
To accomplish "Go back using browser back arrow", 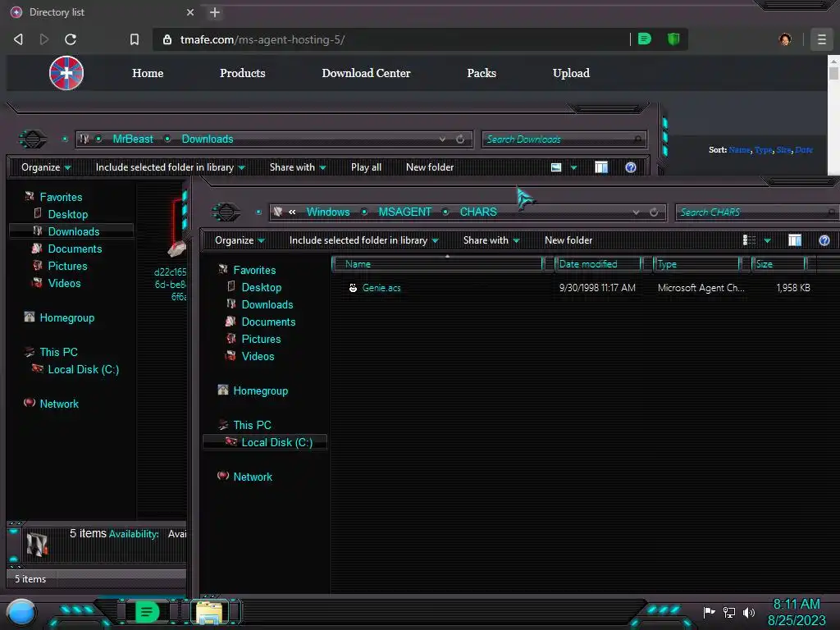I will click(18, 39).
